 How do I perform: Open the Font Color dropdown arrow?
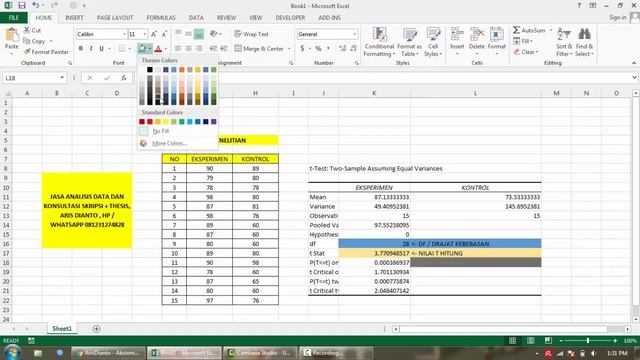(x=165, y=49)
